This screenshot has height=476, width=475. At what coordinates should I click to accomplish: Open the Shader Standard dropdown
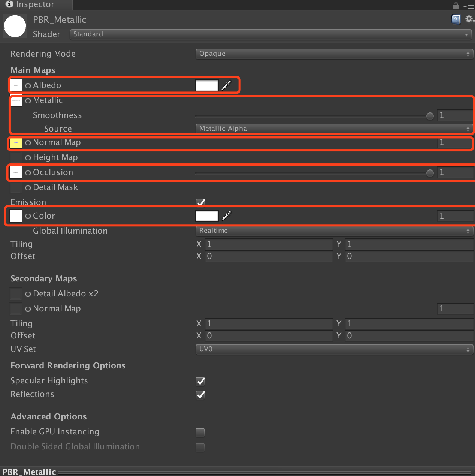click(x=270, y=34)
